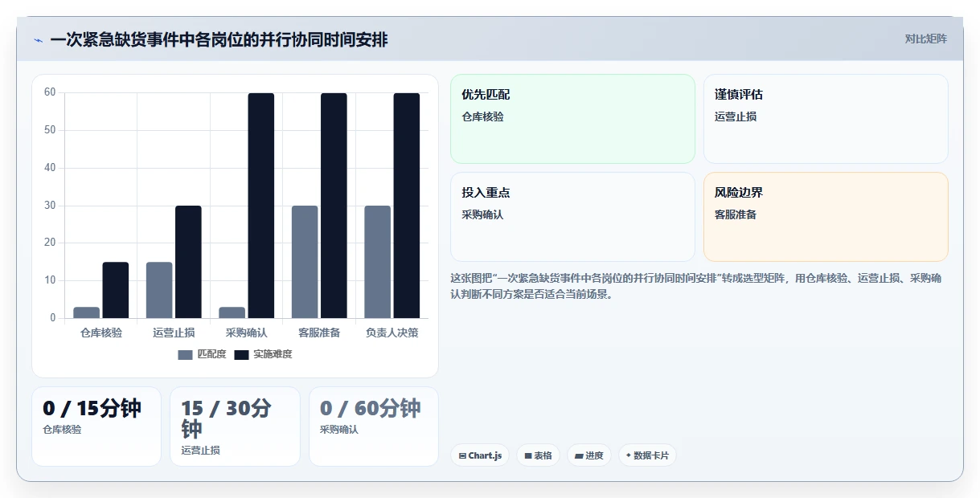Toggle the 实施难度 legend swatch
980x498 pixels.
pos(242,354)
